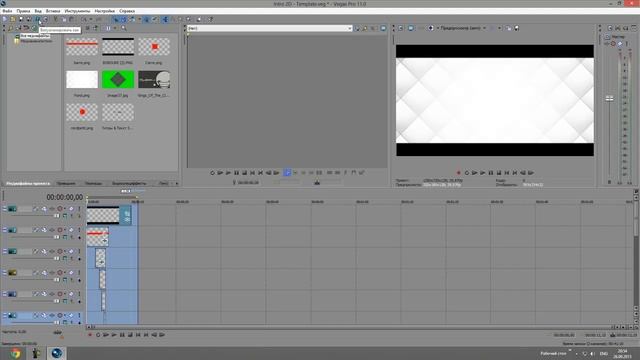Screen dimensions: 640x360
Task: Solo video track 5
Action: tap(79, 294)
